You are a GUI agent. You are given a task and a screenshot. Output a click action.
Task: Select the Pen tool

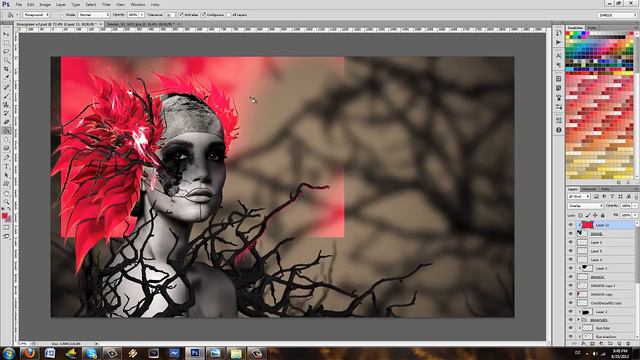pyautogui.click(x=6, y=158)
